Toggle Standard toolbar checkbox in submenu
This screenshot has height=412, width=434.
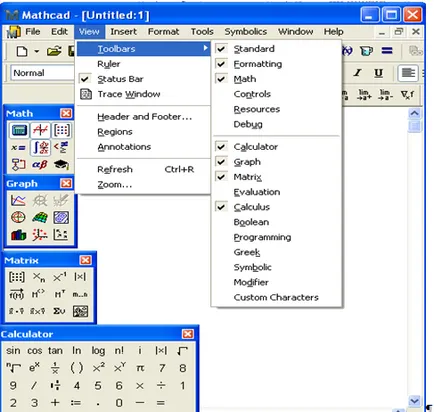[221, 49]
